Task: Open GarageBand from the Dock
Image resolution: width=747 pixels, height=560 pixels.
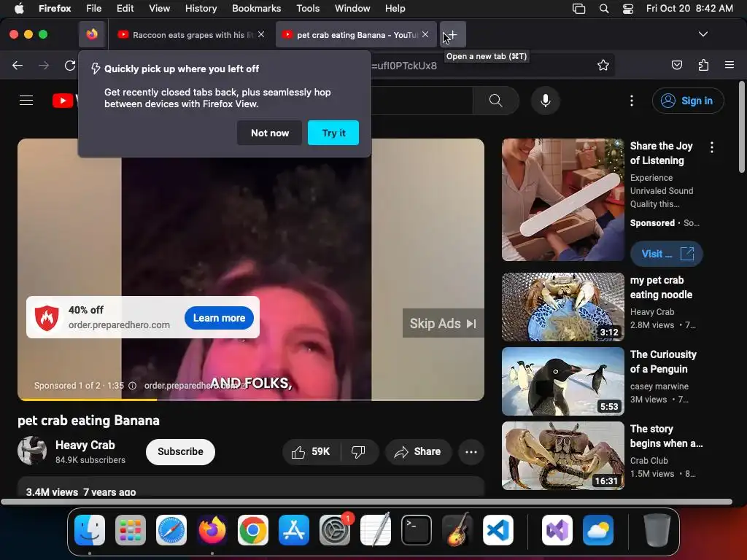Action: click(x=457, y=530)
